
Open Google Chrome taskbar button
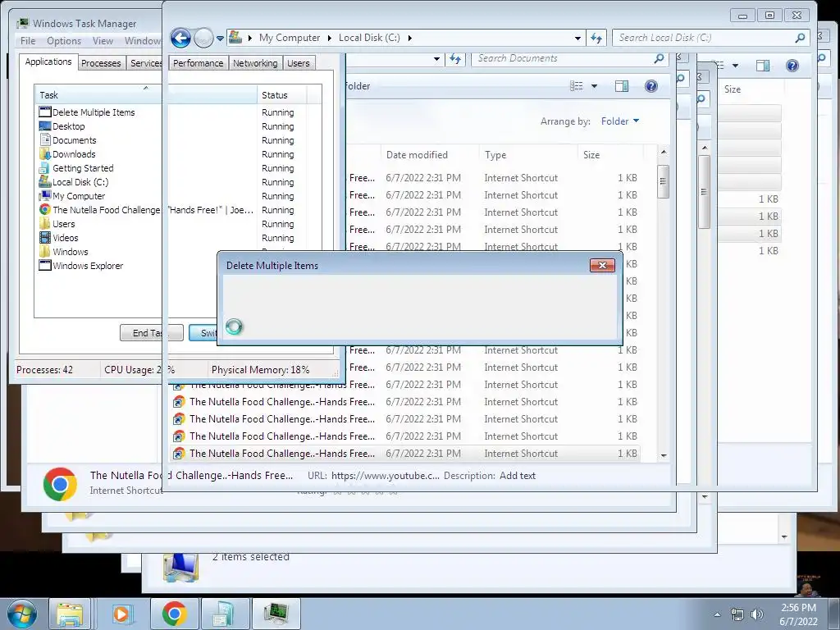tap(174, 614)
